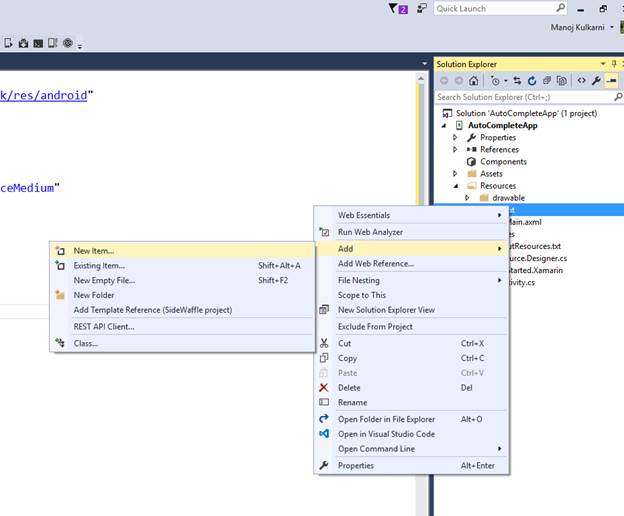
Task: Choose Exclude From Project
Action: point(411,327)
